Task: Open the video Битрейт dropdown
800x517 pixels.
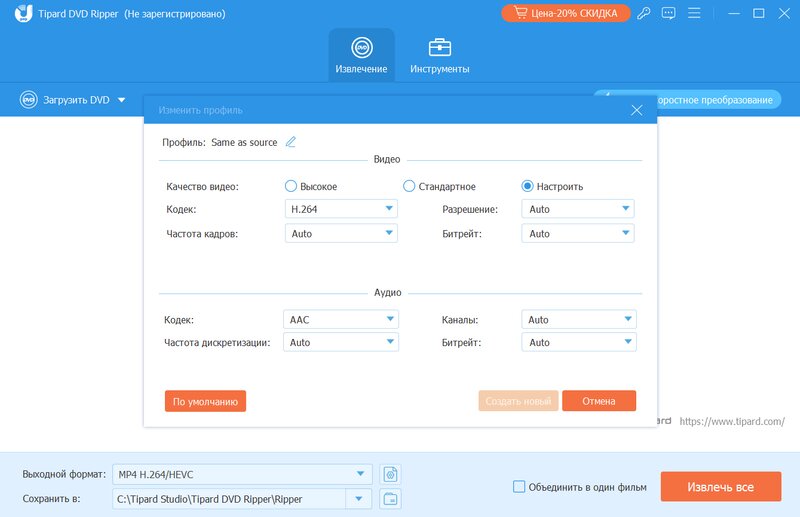Action: (578, 233)
